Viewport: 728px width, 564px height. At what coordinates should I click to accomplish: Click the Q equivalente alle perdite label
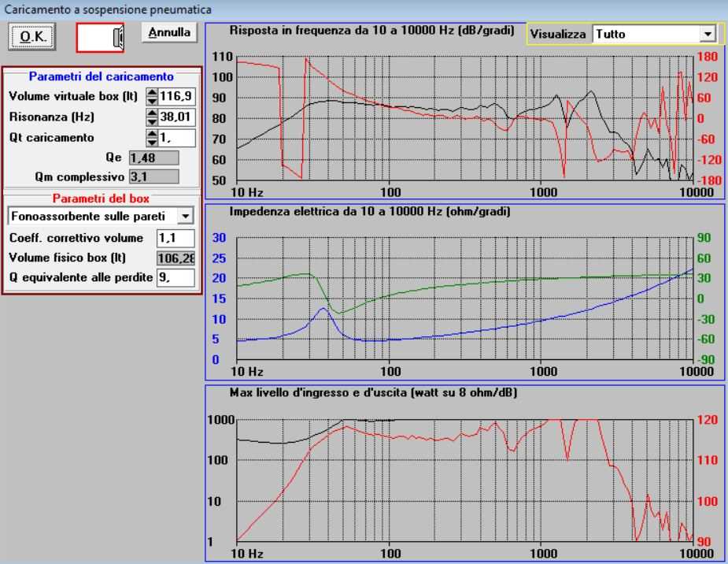point(81,278)
